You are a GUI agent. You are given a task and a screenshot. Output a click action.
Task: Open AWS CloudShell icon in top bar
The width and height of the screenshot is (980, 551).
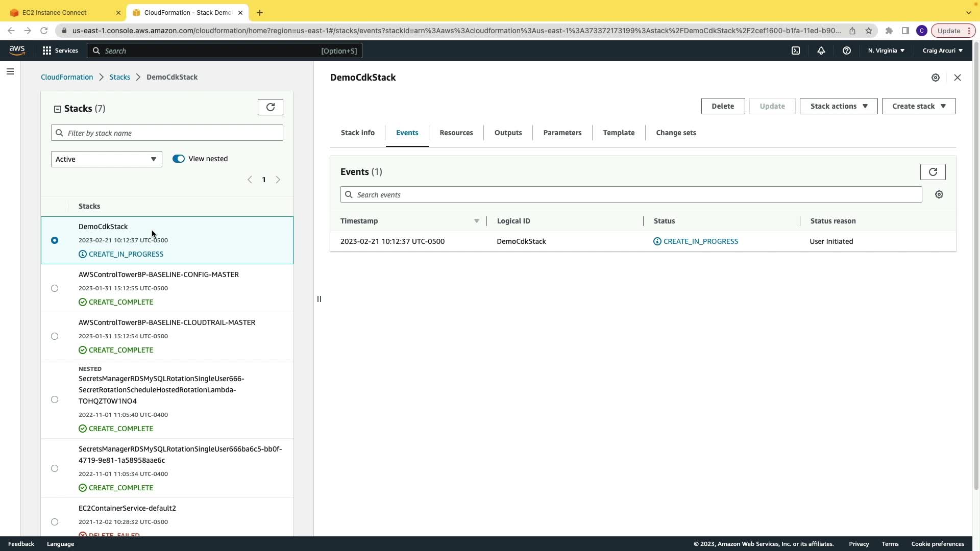795,51
